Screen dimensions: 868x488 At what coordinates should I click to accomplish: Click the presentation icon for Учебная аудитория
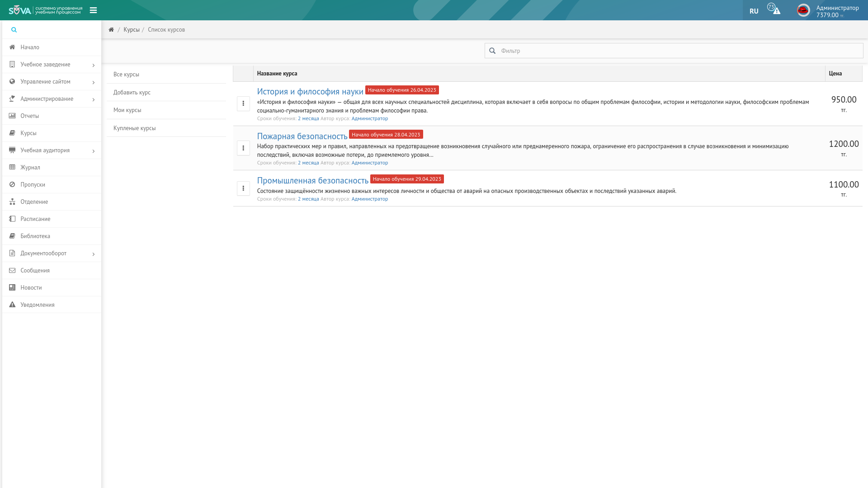(12, 150)
